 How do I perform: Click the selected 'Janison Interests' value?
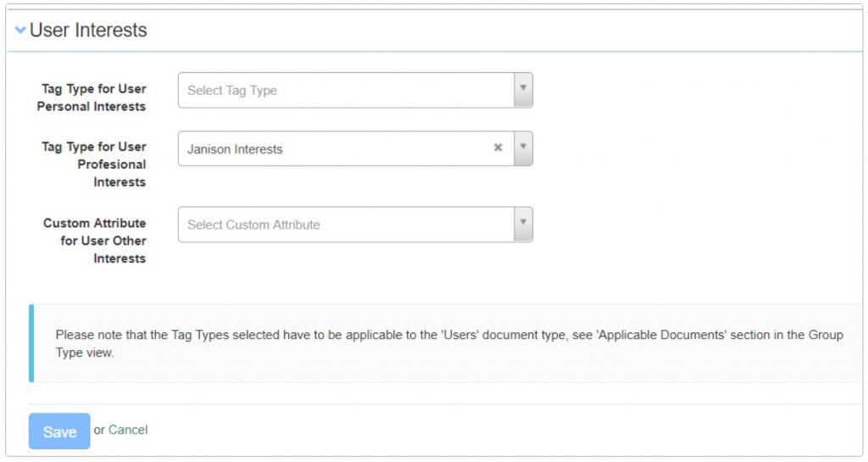(235, 149)
